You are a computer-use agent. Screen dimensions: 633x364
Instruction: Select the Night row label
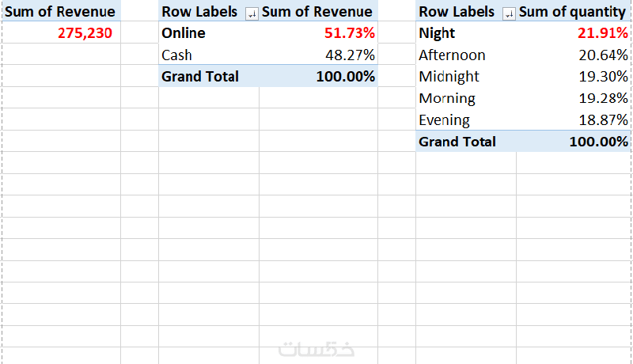[437, 33]
